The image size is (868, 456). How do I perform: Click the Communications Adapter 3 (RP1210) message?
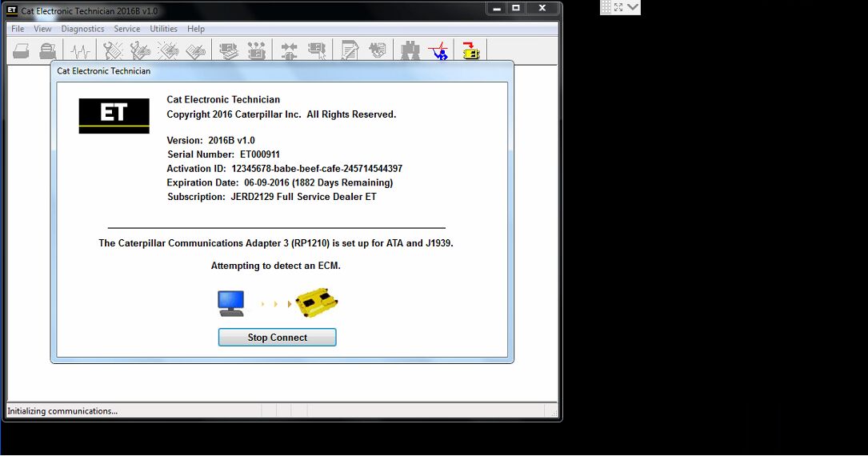pyautogui.click(x=276, y=243)
